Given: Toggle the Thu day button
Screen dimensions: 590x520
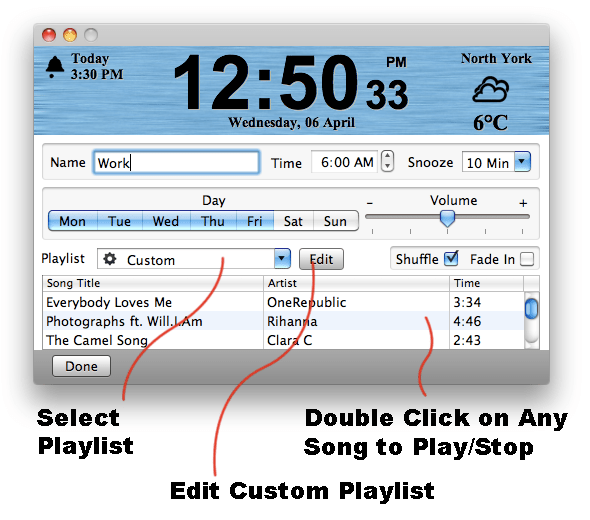Looking at the screenshot, I should tap(213, 221).
